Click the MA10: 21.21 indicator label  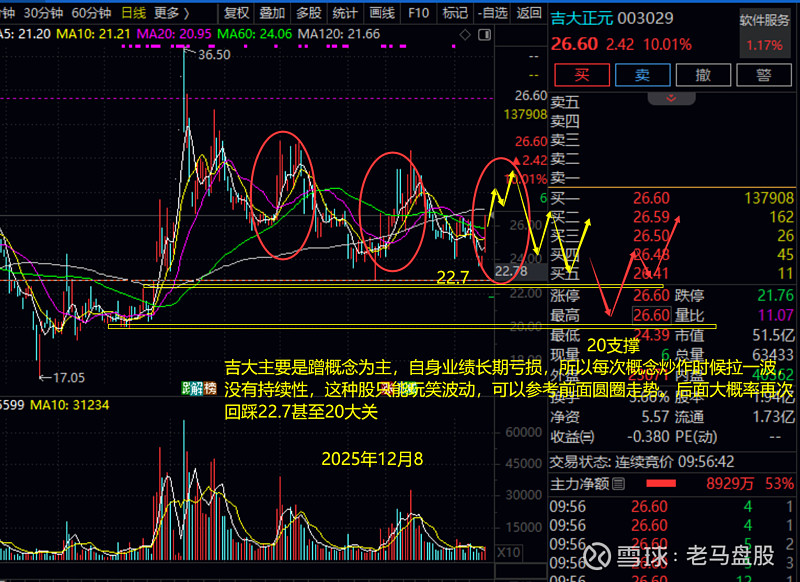(93, 34)
